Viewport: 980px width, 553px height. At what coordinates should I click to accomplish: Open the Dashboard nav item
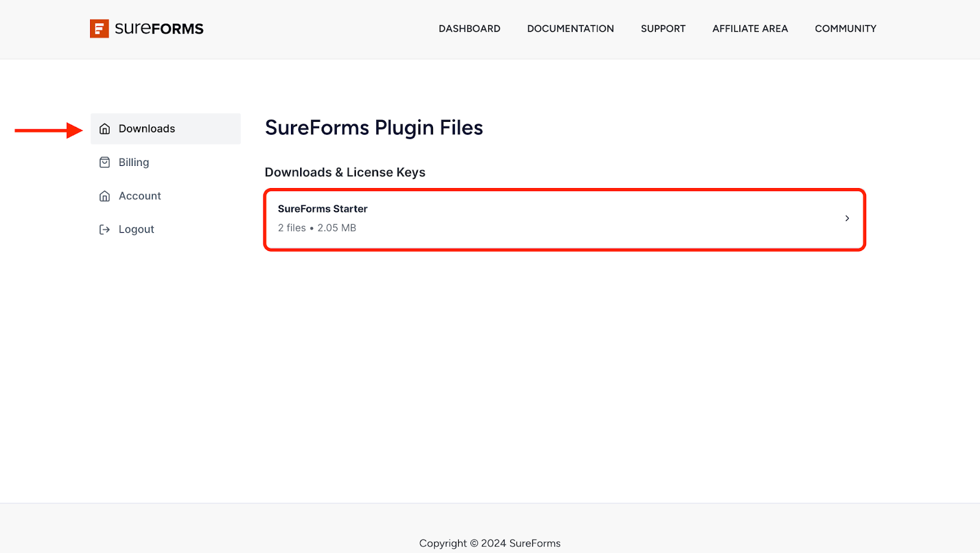[x=469, y=29]
